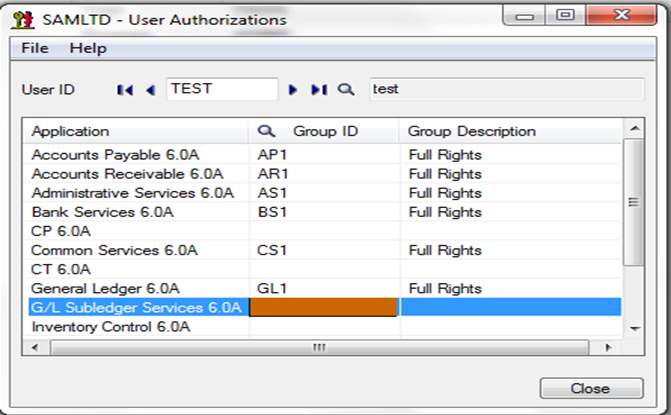Select the Accounts Payable 6.0A row
671x415 pixels.
[x=325, y=155]
